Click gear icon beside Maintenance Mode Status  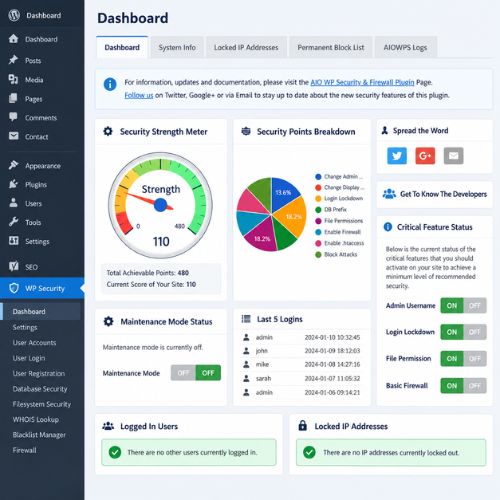click(x=108, y=321)
